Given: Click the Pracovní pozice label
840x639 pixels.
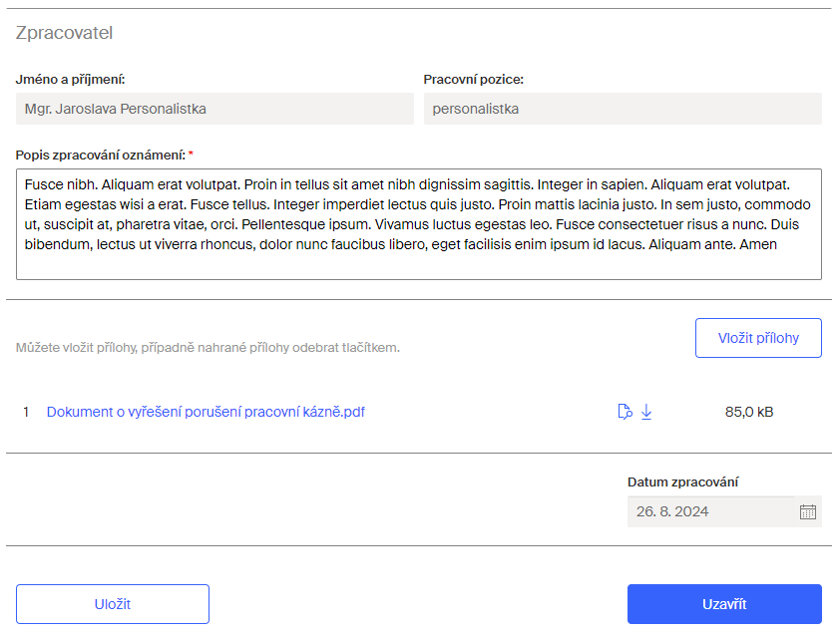Looking at the screenshot, I should pyautogui.click(x=473, y=79).
